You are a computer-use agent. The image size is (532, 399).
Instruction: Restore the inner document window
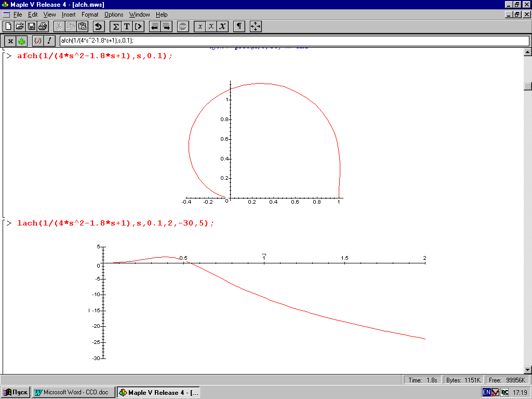click(x=517, y=15)
